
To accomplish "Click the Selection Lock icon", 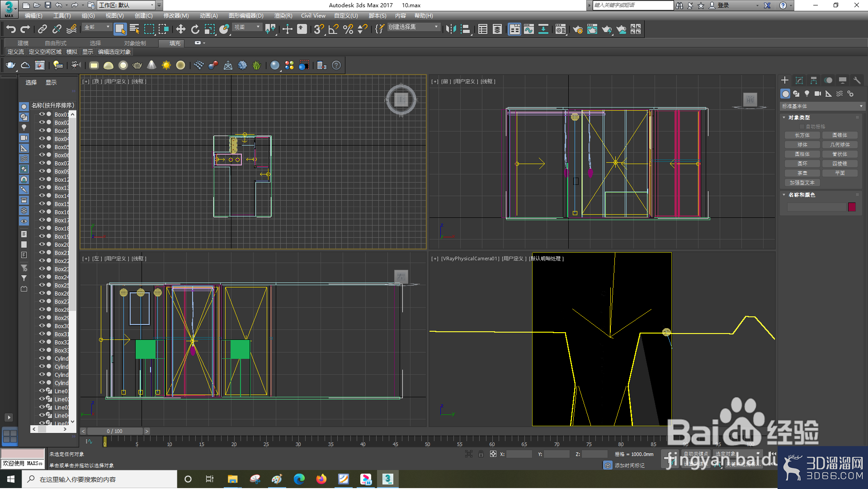I will tap(481, 454).
